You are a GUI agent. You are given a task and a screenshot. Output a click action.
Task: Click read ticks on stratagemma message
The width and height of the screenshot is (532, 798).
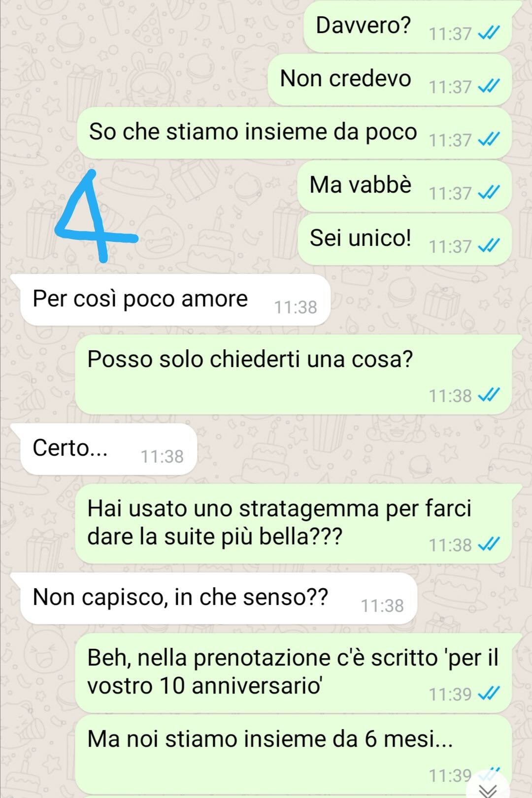(x=490, y=544)
